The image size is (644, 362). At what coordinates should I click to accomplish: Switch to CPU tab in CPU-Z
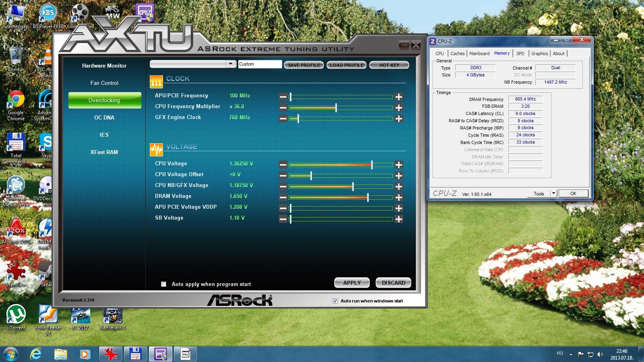point(440,53)
